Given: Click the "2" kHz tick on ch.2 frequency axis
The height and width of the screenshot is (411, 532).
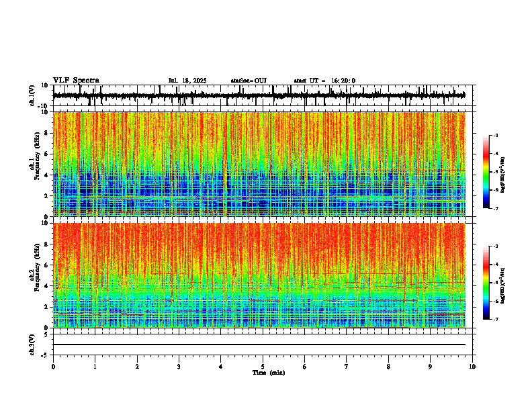Looking at the screenshot, I should [46, 307].
